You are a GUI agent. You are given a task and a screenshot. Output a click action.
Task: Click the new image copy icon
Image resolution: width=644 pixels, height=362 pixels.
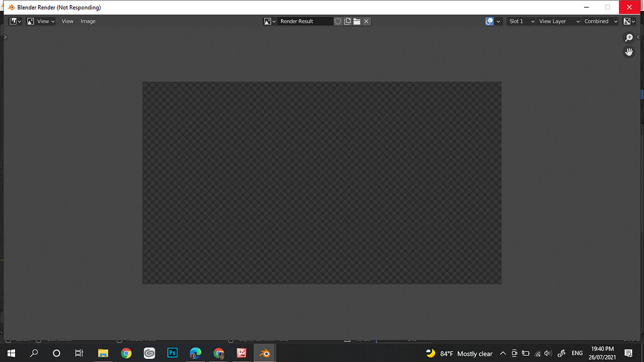(x=347, y=21)
